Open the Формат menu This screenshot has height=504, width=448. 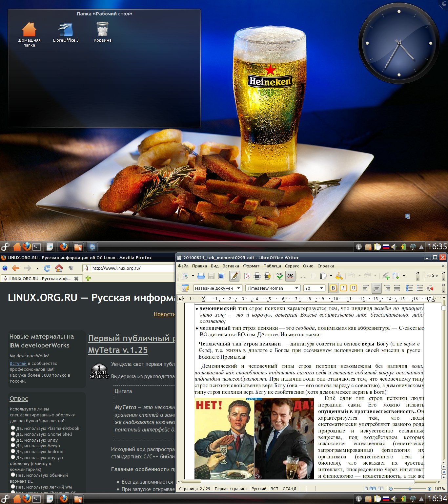pyautogui.click(x=251, y=266)
